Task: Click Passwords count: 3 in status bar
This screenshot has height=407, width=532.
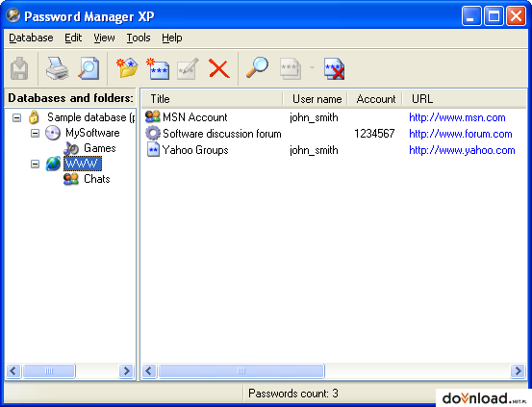Action: tap(293, 394)
